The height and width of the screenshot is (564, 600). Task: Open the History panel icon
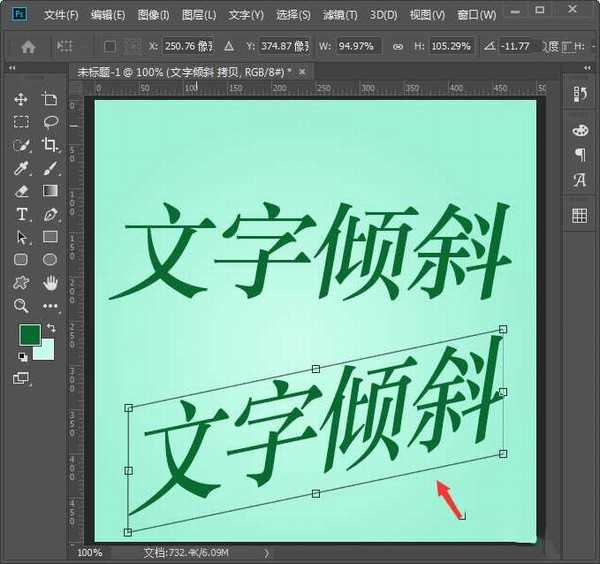pyautogui.click(x=579, y=94)
